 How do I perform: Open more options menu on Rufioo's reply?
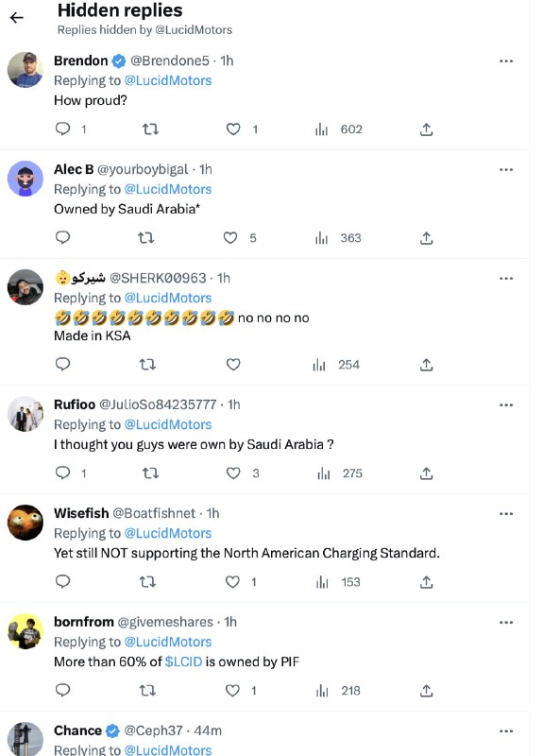coord(506,405)
